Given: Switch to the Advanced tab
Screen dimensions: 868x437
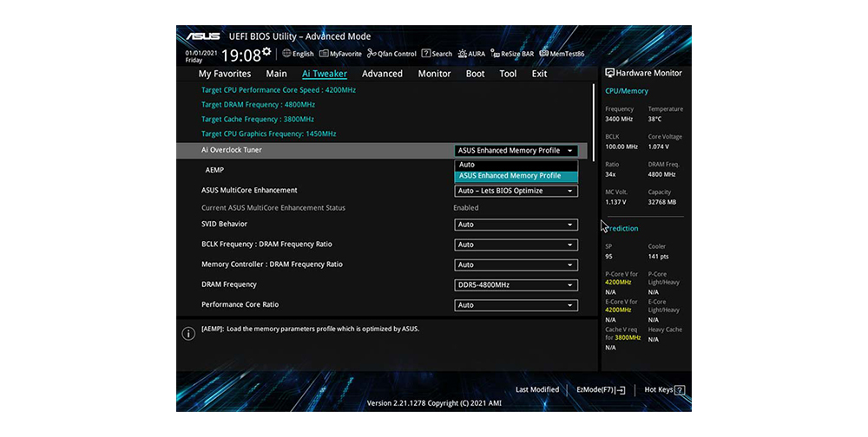Looking at the screenshot, I should point(382,74).
